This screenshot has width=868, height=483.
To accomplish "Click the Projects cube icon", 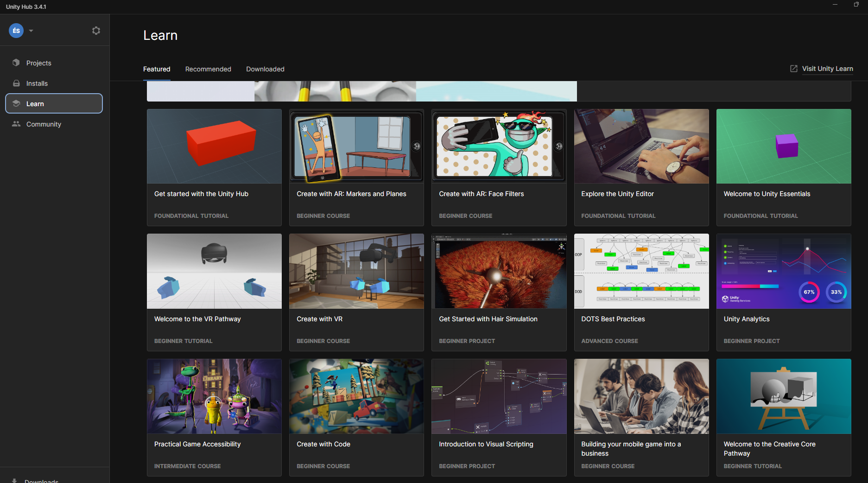I will pyautogui.click(x=16, y=63).
